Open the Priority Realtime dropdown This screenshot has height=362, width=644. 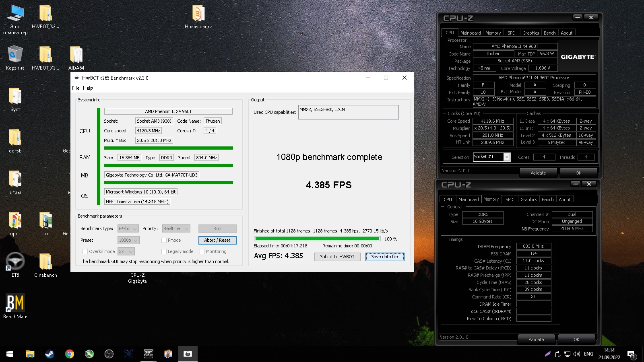[x=176, y=228]
